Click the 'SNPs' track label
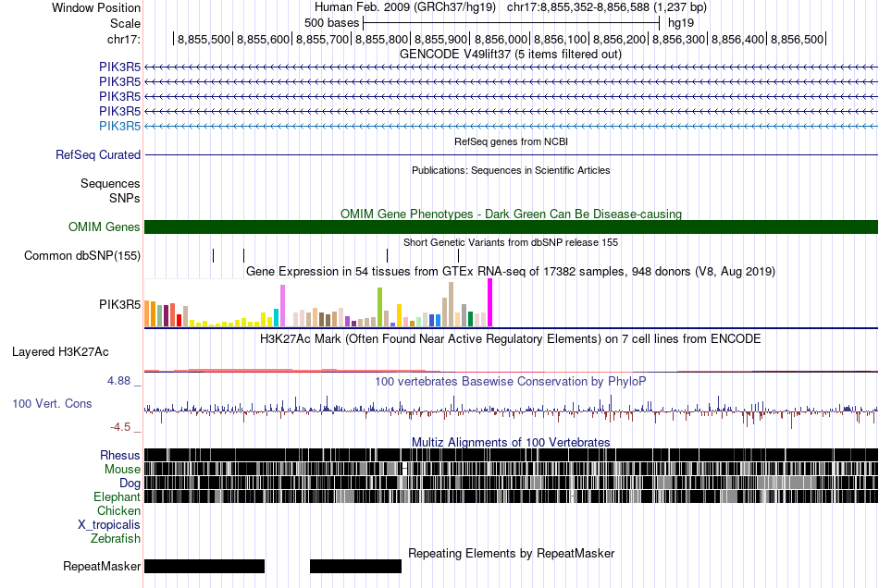Image resolution: width=879 pixels, height=588 pixels. [x=125, y=198]
